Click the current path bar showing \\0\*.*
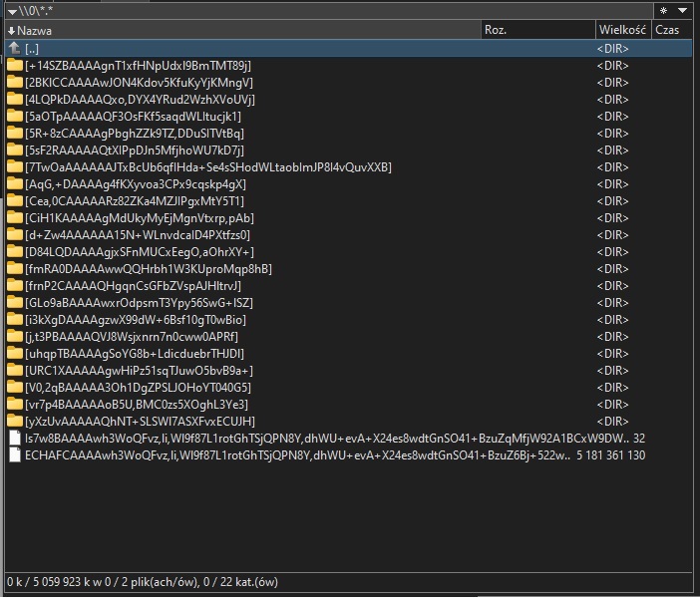 [299, 11]
